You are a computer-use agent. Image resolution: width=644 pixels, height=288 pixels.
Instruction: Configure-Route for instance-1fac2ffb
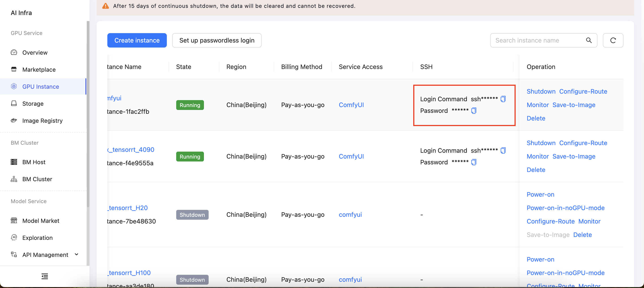click(583, 92)
